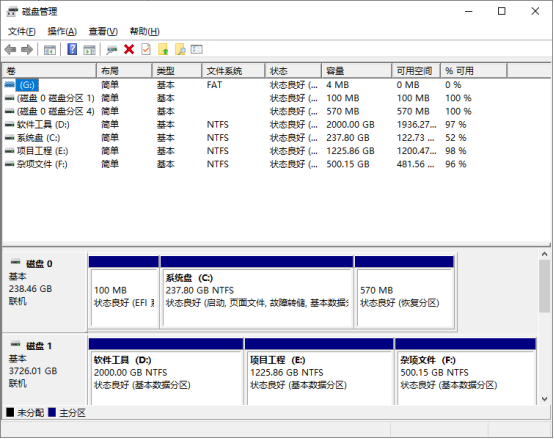Minimize the 磁盘管理 window
Image resolution: width=554 pixels, height=439 pixels.
(468, 11)
